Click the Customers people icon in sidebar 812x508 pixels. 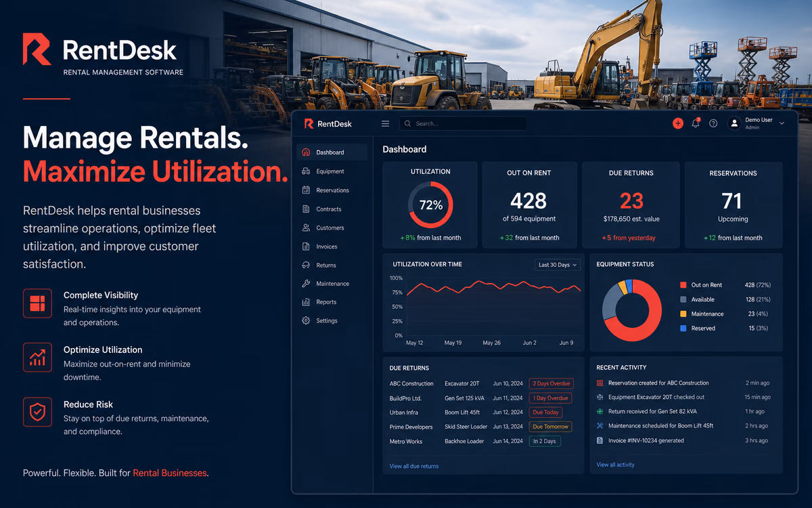(306, 228)
